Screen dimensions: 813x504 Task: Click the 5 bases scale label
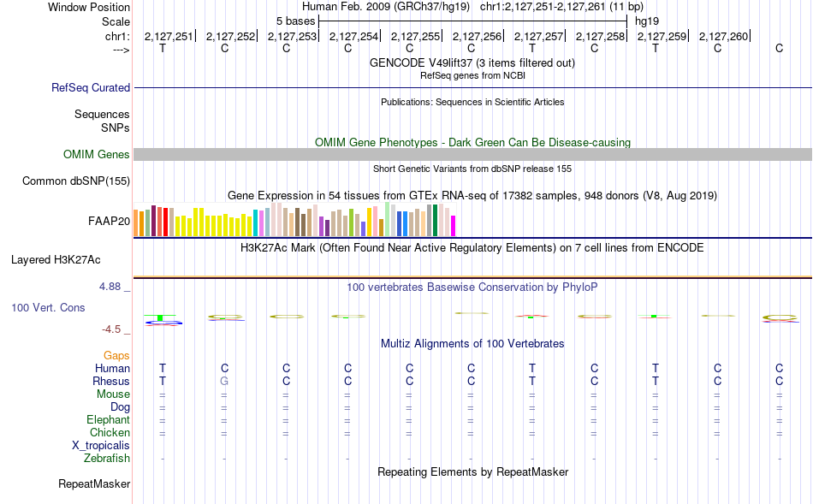(295, 21)
